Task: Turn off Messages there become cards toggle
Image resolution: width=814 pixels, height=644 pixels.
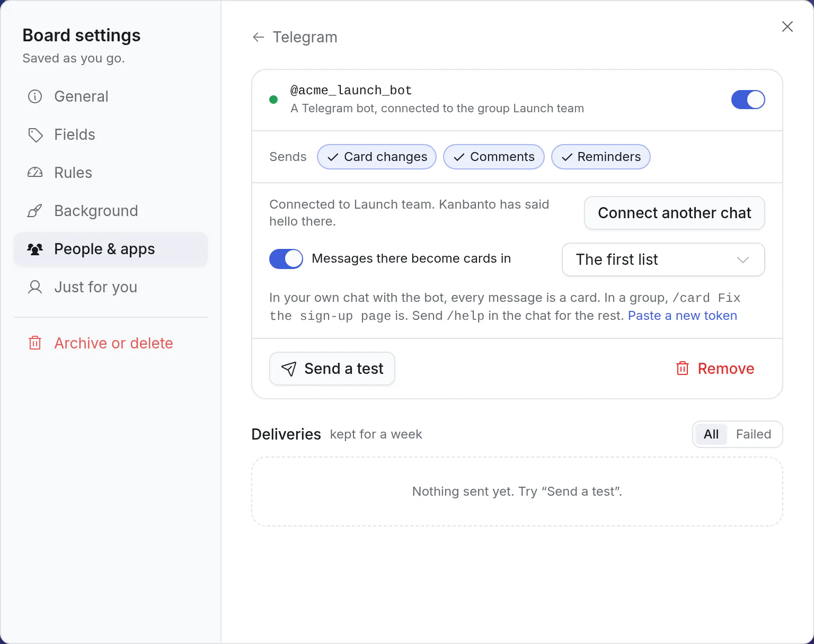Action: point(286,259)
